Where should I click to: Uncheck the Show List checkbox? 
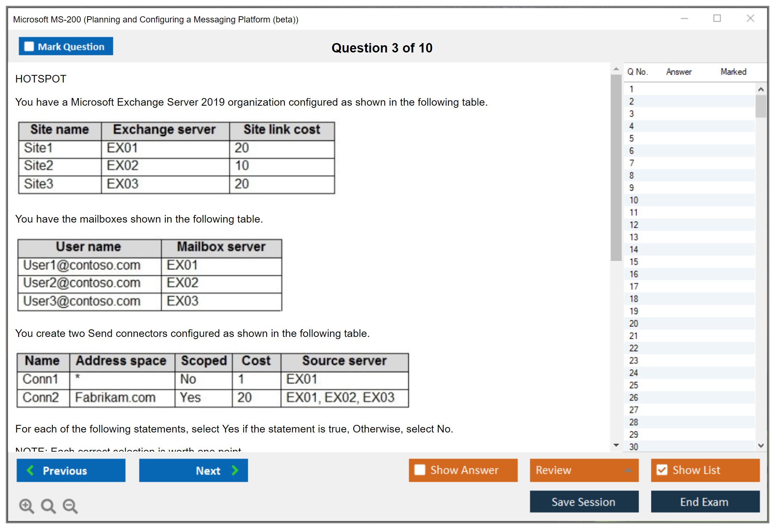(x=662, y=470)
